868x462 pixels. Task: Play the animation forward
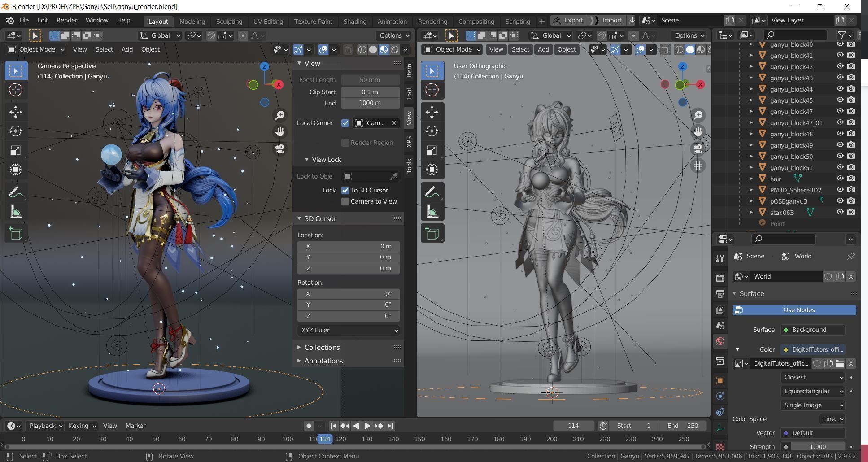click(367, 426)
